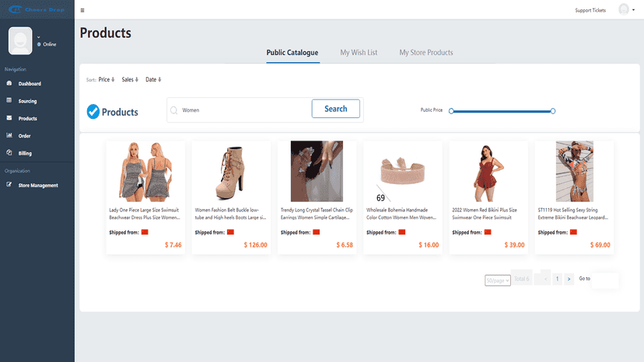644x362 pixels.
Task: Open Dashboard from the sidebar icon
Action: [9, 83]
